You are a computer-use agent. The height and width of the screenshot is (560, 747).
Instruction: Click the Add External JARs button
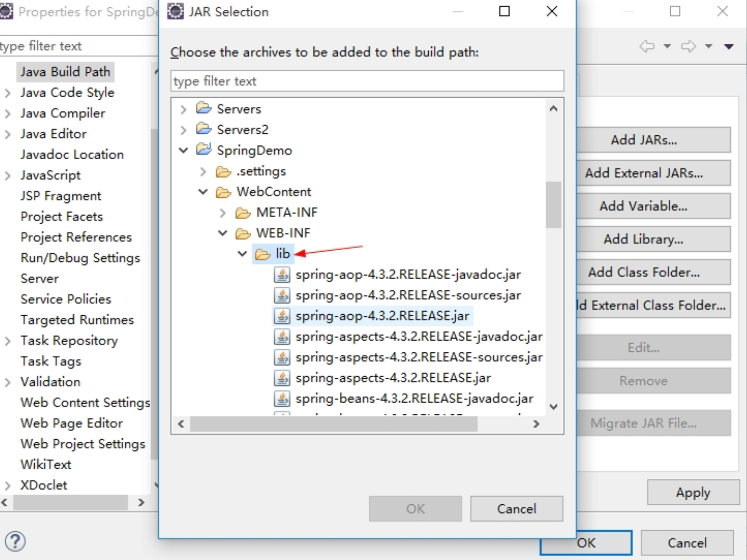click(654, 172)
